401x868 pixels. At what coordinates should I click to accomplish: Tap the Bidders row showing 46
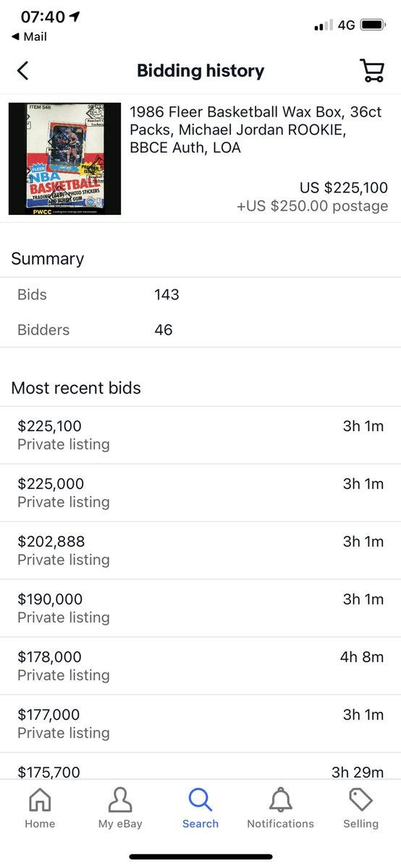click(x=200, y=330)
